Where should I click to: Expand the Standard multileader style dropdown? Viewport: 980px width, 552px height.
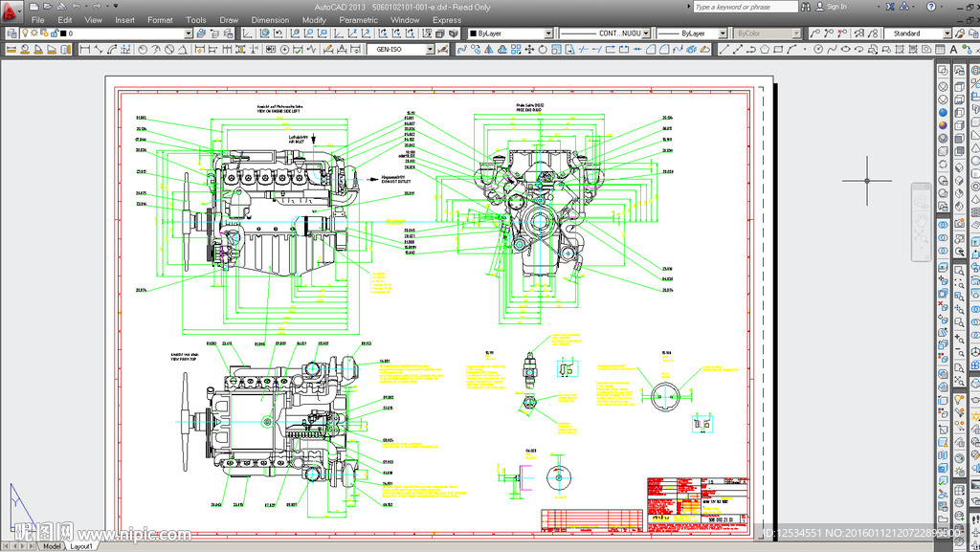tap(947, 33)
